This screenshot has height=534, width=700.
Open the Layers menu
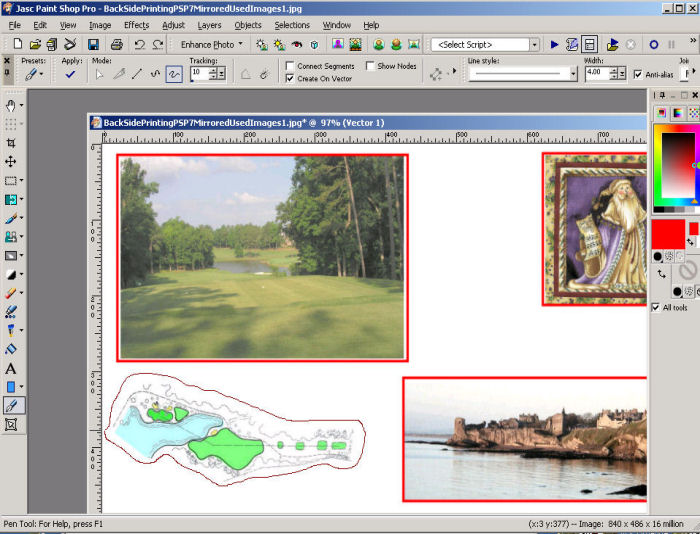[x=209, y=24]
